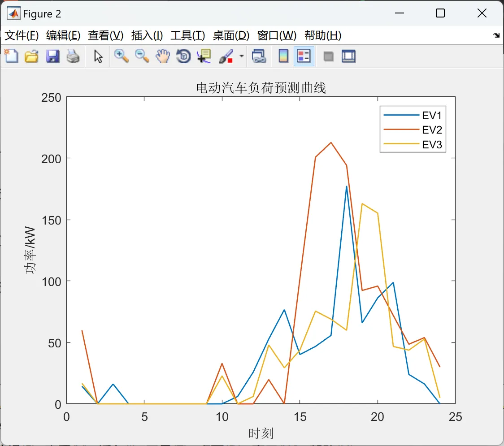Open the 工具(T) menu
Image resolution: width=504 pixels, height=446 pixels.
click(x=188, y=35)
